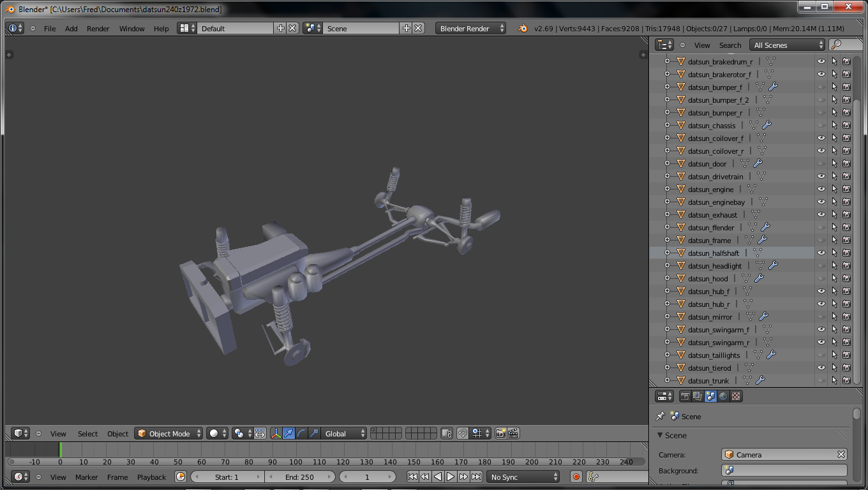Click the End frame 250 field

pos(299,477)
